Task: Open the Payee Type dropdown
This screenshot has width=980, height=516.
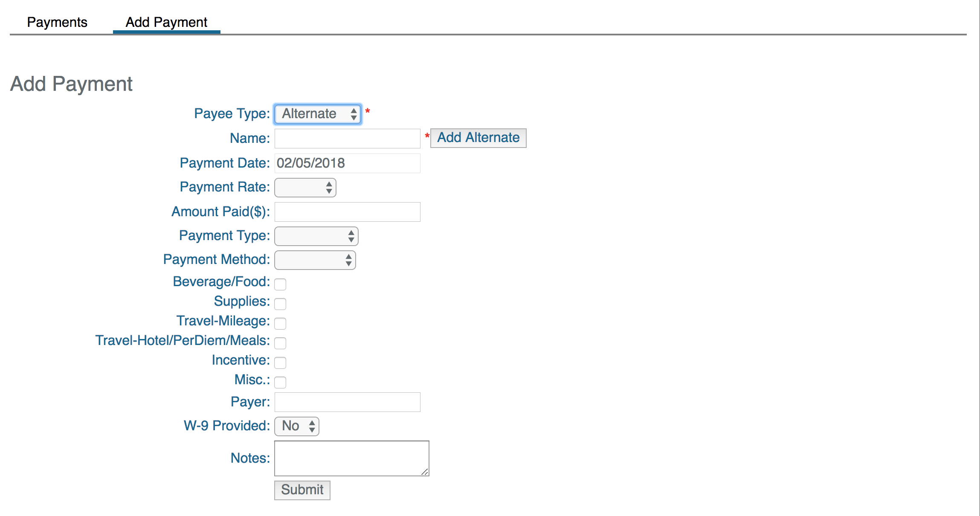Action: coord(318,114)
